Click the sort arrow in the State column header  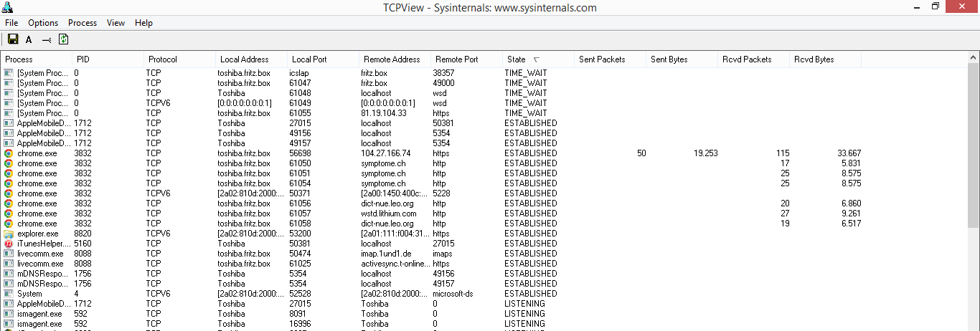(x=537, y=59)
